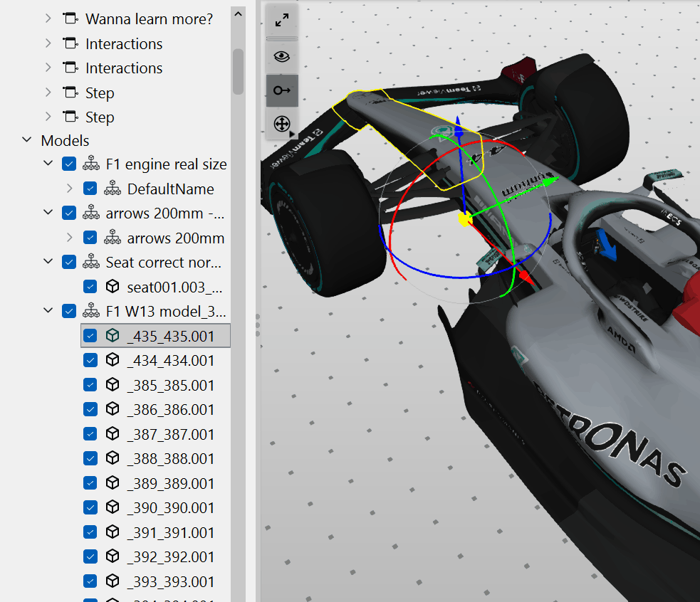Click the hierarchy icon of F1 engine real size
Image resolution: width=700 pixels, height=602 pixels.
(x=91, y=164)
